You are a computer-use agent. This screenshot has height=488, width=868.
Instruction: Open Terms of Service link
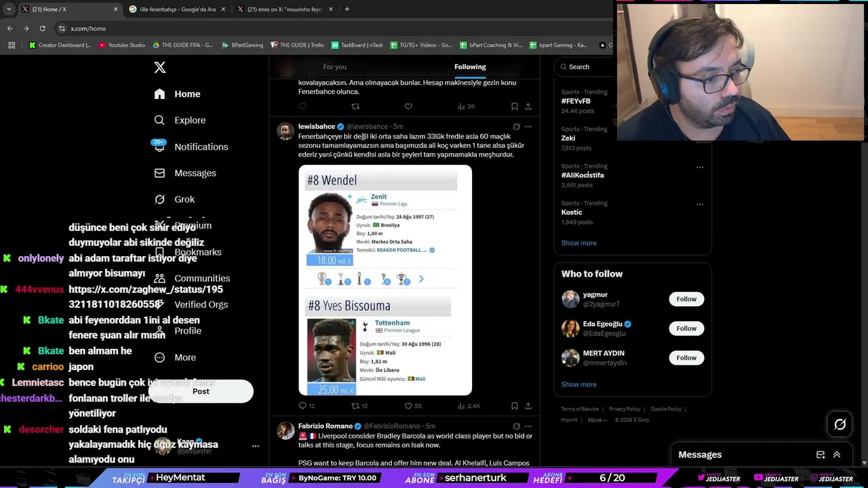click(x=580, y=409)
